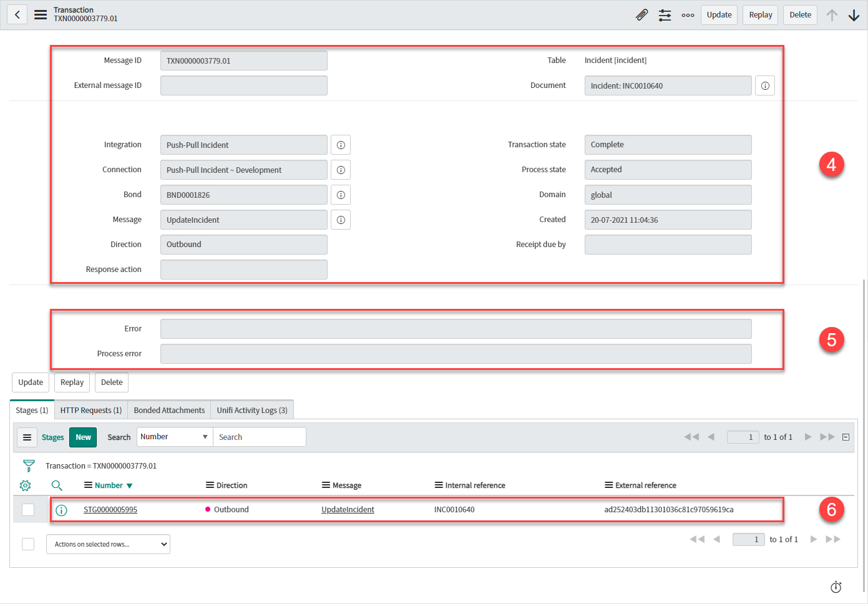Select the checkbox for row STG0000005995
The image size is (868, 604).
(28, 510)
